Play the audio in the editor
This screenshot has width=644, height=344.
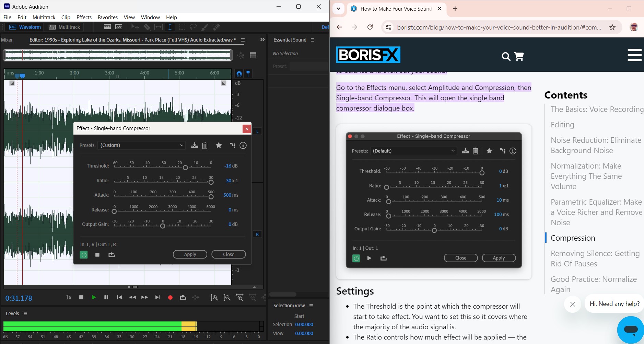pyautogui.click(x=93, y=297)
